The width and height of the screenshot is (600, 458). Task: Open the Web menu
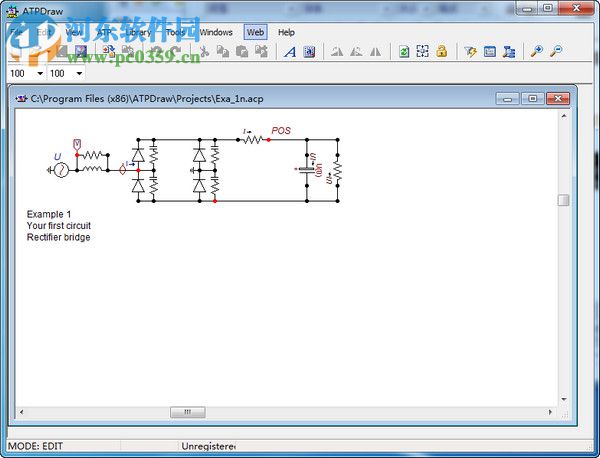pyautogui.click(x=255, y=32)
